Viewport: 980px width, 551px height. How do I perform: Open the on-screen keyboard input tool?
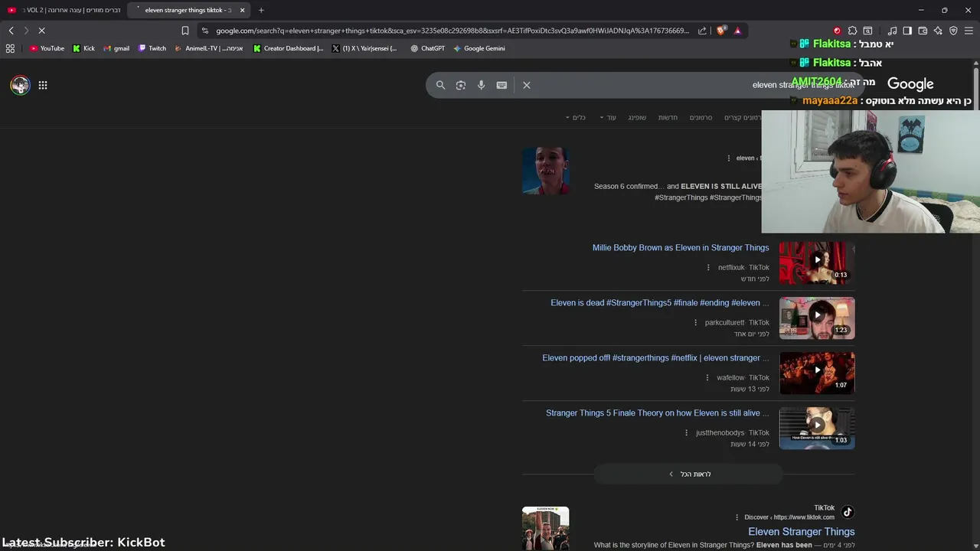(x=501, y=85)
